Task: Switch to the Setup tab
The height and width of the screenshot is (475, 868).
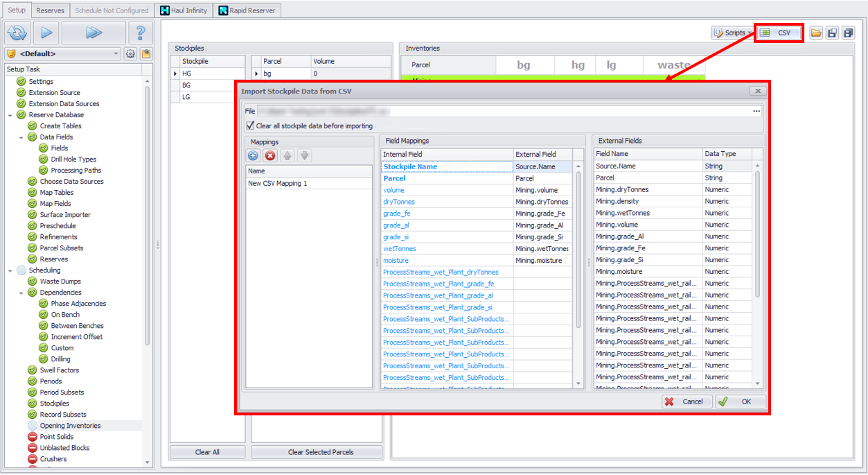Action: tap(17, 10)
